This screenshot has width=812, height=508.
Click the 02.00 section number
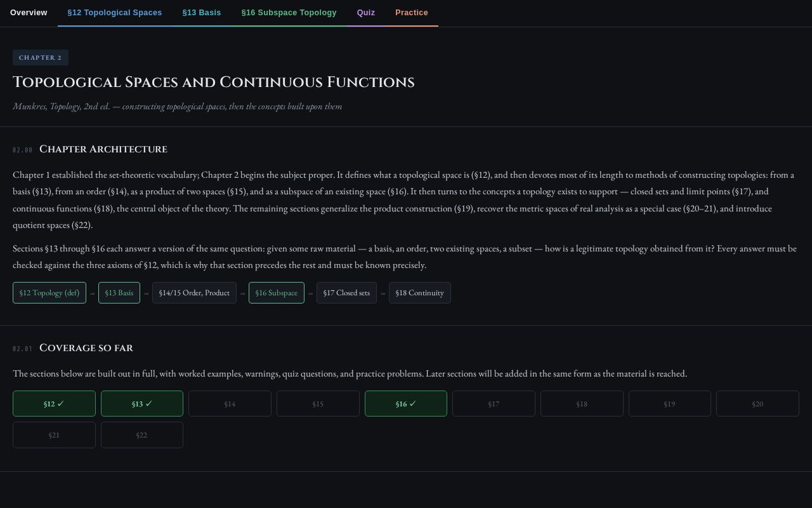coord(23,150)
